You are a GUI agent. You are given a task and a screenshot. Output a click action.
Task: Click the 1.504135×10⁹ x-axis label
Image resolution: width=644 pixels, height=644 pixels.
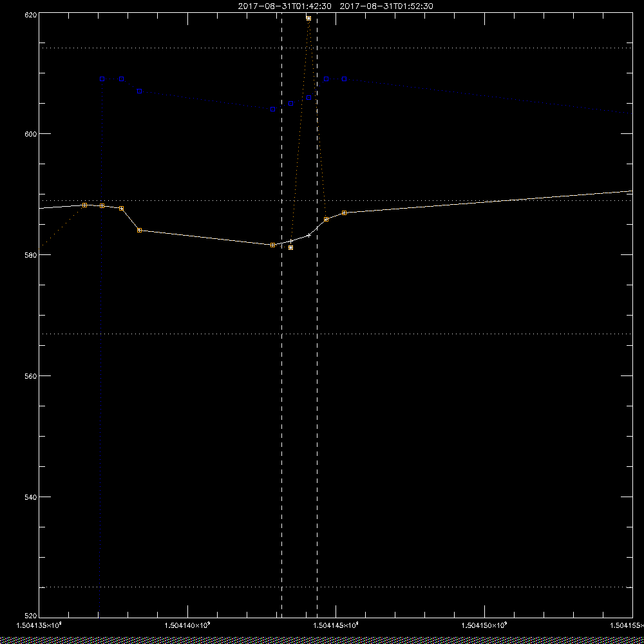(39, 625)
